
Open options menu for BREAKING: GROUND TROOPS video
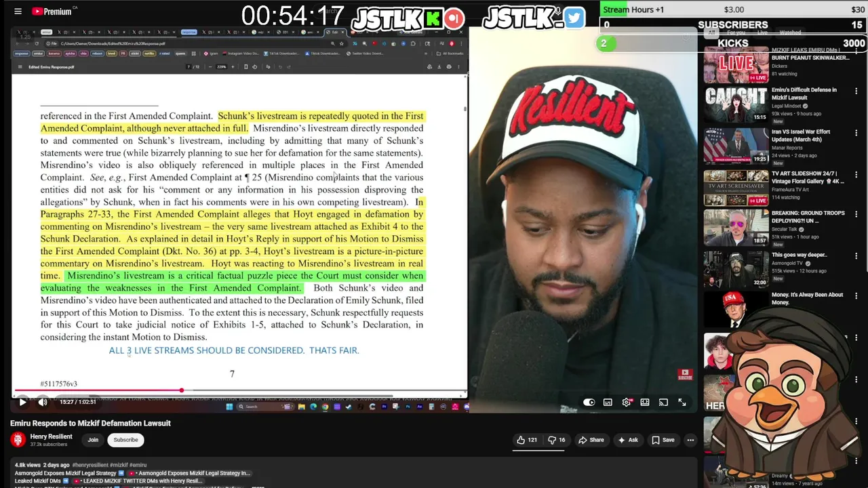pos(856,215)
